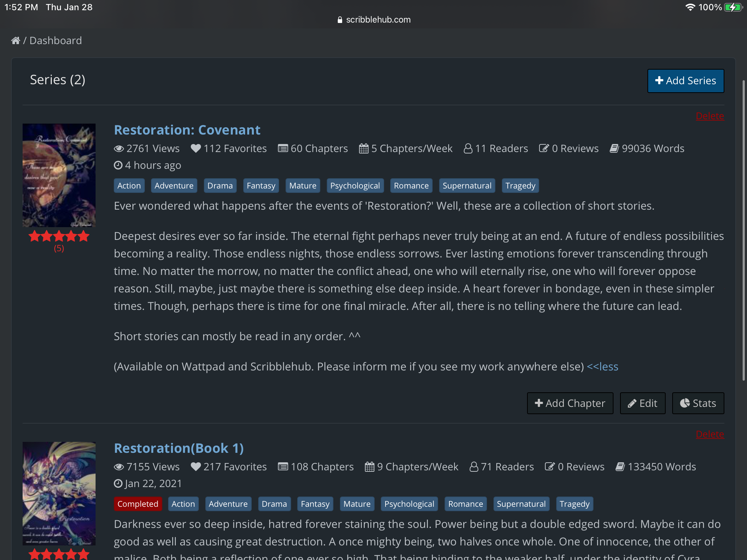Collapse synopsis with the <<less link

(602, 366)
